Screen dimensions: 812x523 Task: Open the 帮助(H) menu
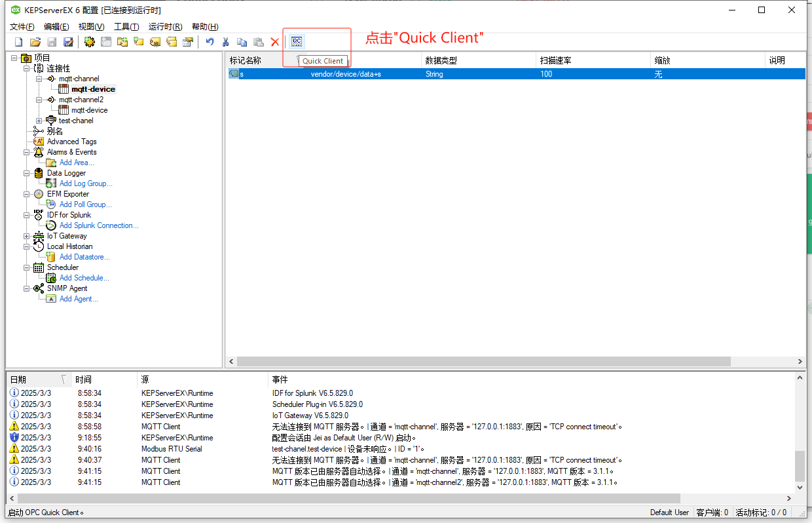[205, 27]
